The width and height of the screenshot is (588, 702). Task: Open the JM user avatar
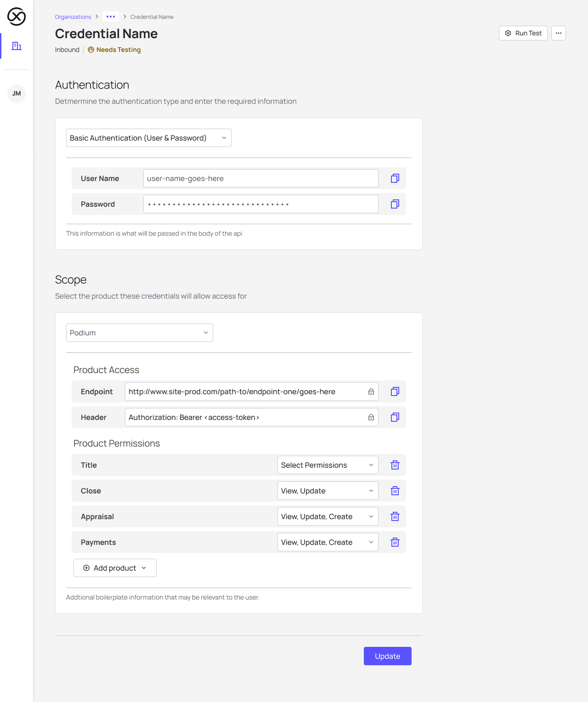pos(17,94)
